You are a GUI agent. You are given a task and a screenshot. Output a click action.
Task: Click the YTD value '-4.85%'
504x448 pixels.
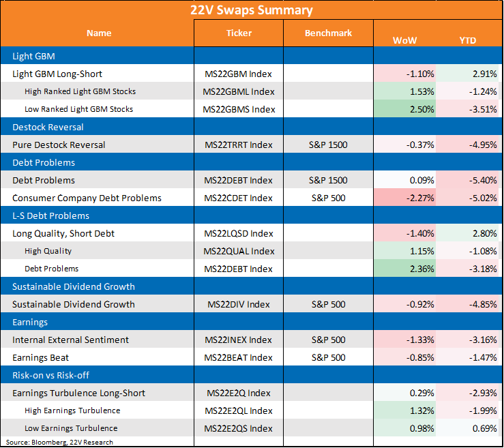(x=483, y=304)
